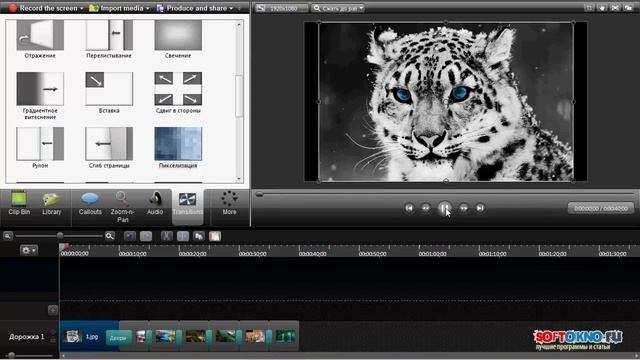The height and width of the screenshot is (360, 640).
Task: Open the Clip Bin tab
Action: click(x=19, y=203)
